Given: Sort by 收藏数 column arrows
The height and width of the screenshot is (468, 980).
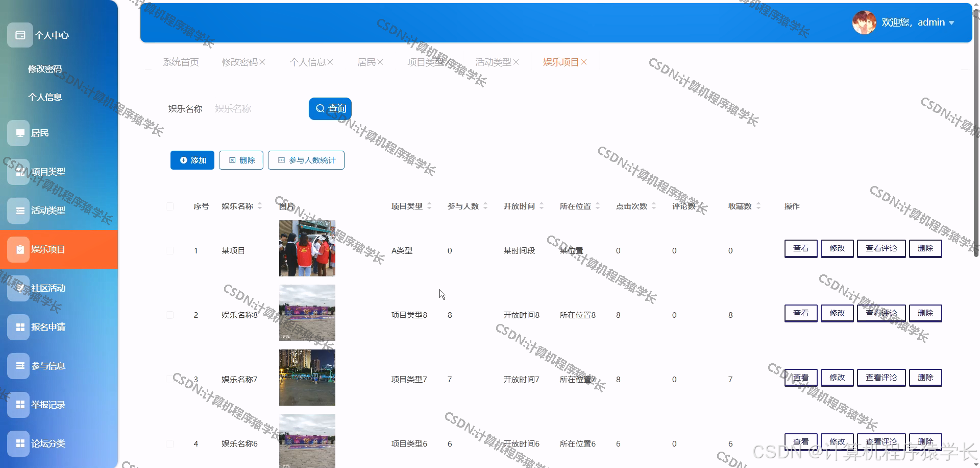Looking at the screenshot, I should [758, 206].
